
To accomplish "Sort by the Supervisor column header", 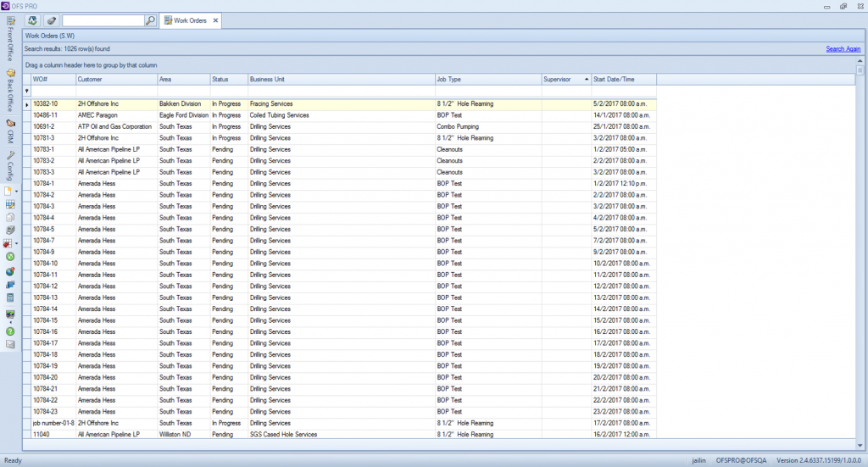I will coord(564,80).
